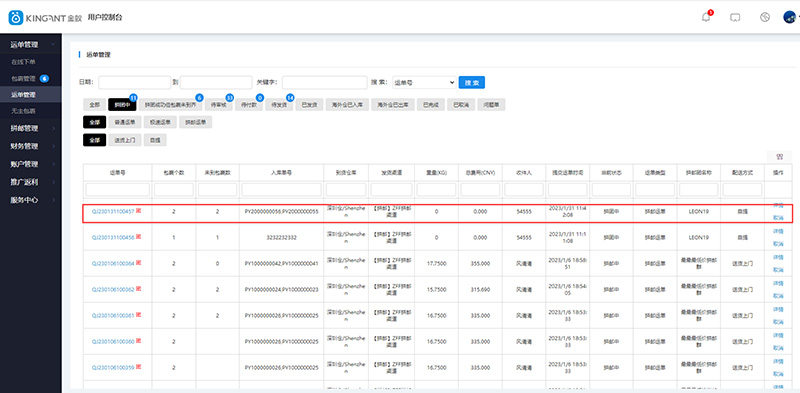Filter by 自提 delivery method
The image size is (800, 393).
(155, 140)
